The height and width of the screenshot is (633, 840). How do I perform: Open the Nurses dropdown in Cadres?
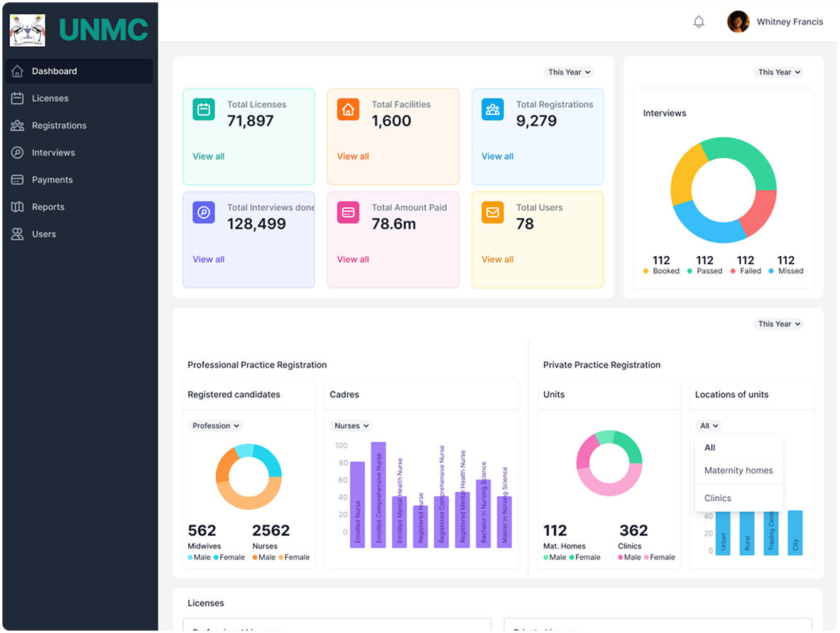coord(351,426)
